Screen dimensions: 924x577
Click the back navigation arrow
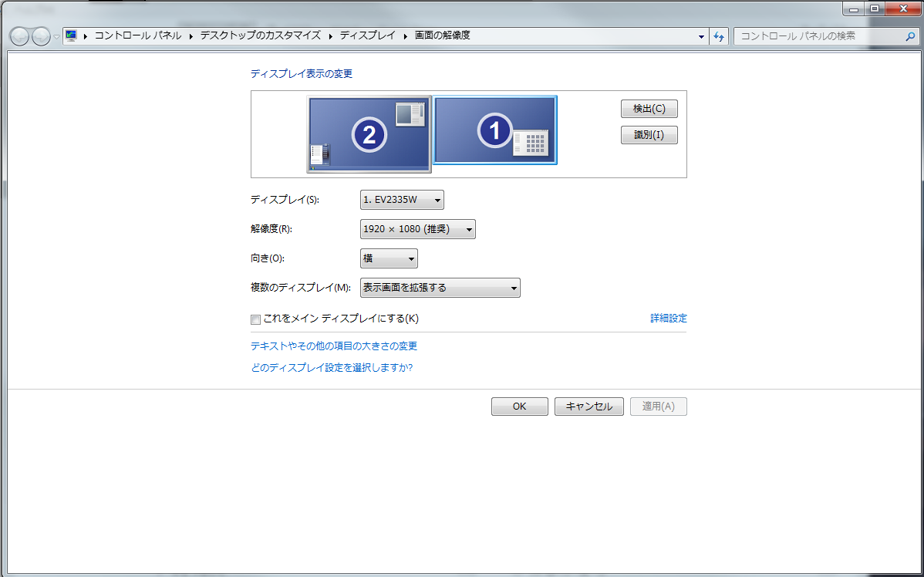pos(20,36)
